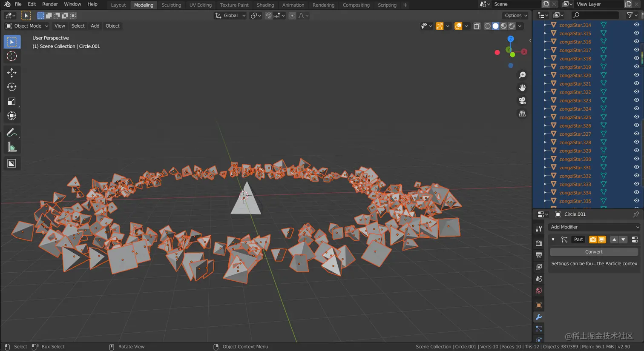The height and width of the screenshot is (351, 644).
Task: Toggle proportional editing in the header
Action: point(292,16)
